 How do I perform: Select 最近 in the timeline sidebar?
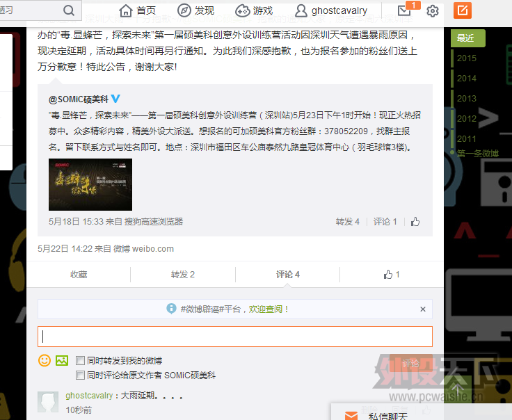click(x=467, y=38)
